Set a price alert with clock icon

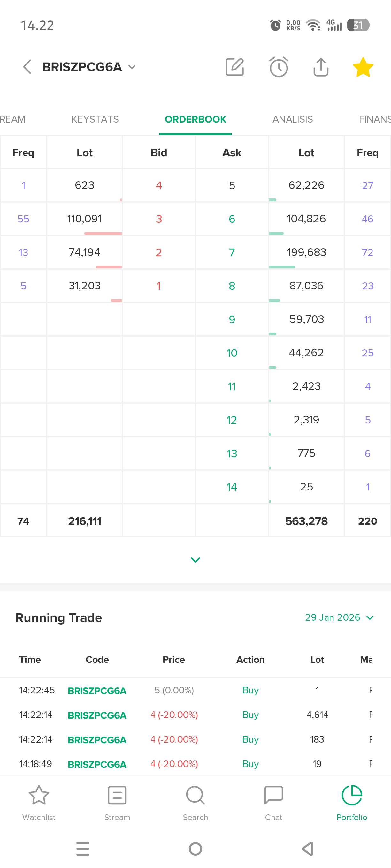pos(279,67)
